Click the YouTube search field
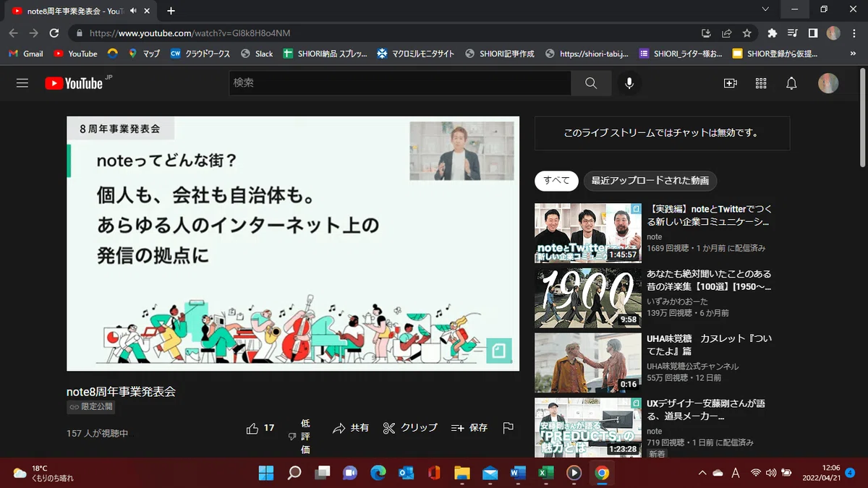This screenshot has width=868, height=488. click(400, 83)
